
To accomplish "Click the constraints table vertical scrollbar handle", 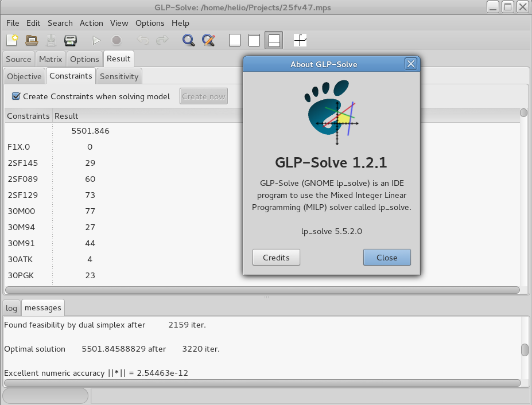I will pyautogui.click(x=523, y=112).
